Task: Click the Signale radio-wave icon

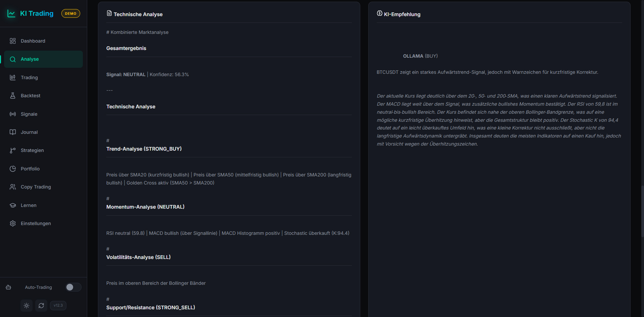Action: 13,114
